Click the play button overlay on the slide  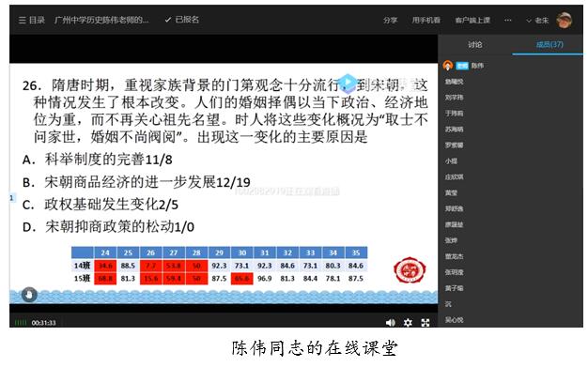[x=348, y=83]
